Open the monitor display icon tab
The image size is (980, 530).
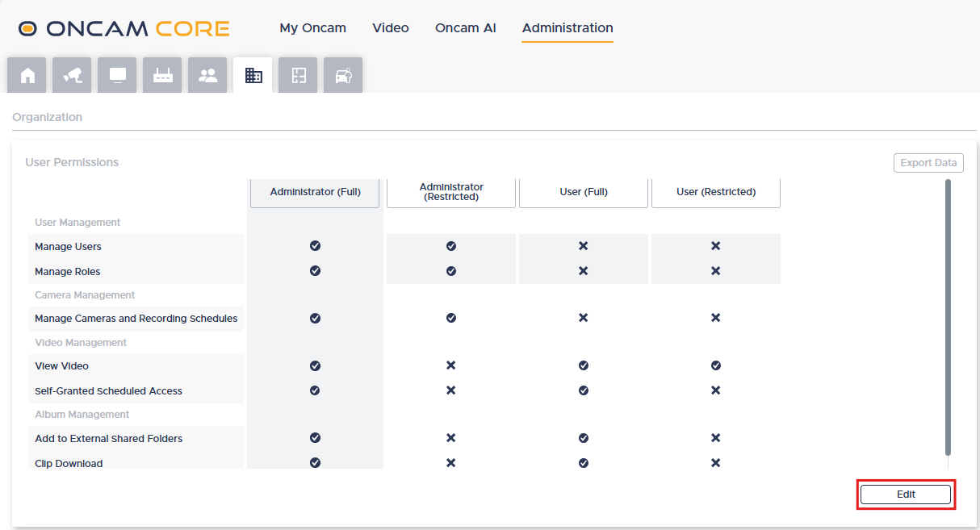coord(118,75)
